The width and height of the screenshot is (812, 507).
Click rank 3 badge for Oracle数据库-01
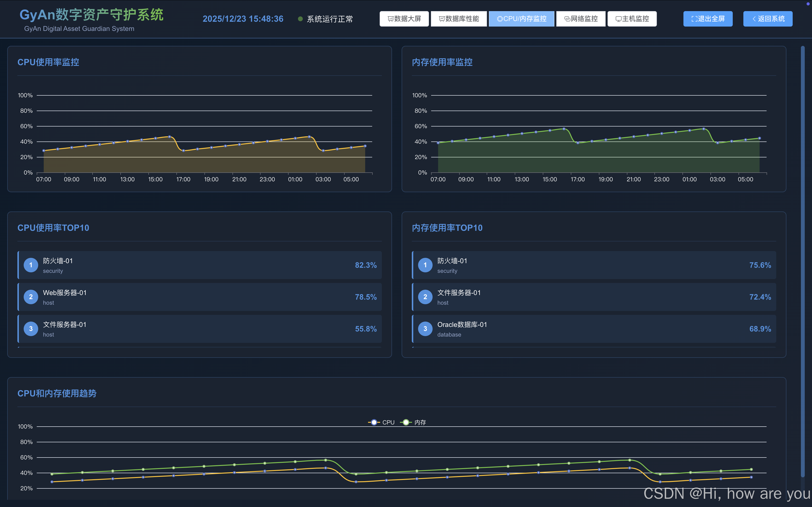click(x=425, y=329)
